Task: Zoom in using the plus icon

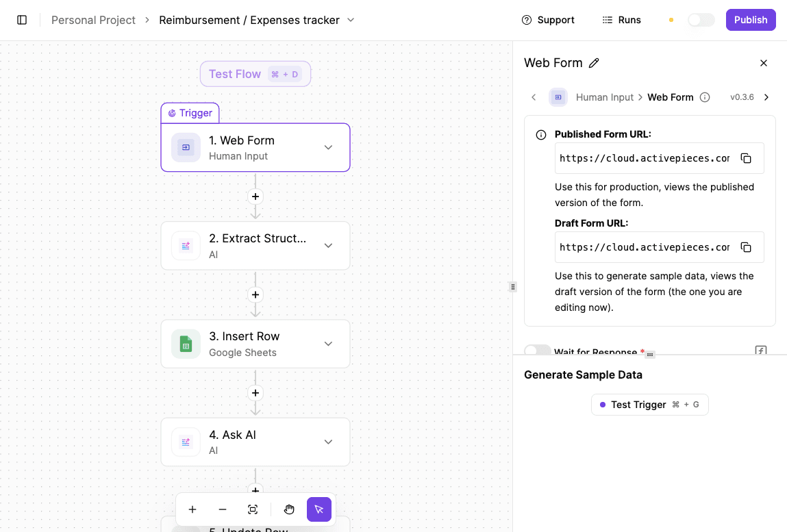Action: (x=192, y=509)
